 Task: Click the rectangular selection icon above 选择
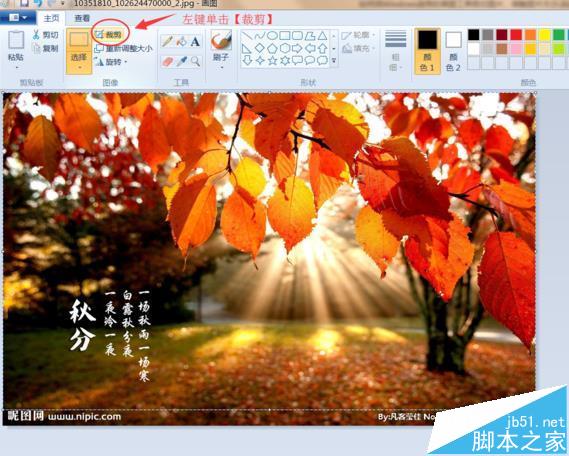click(79, 40)
